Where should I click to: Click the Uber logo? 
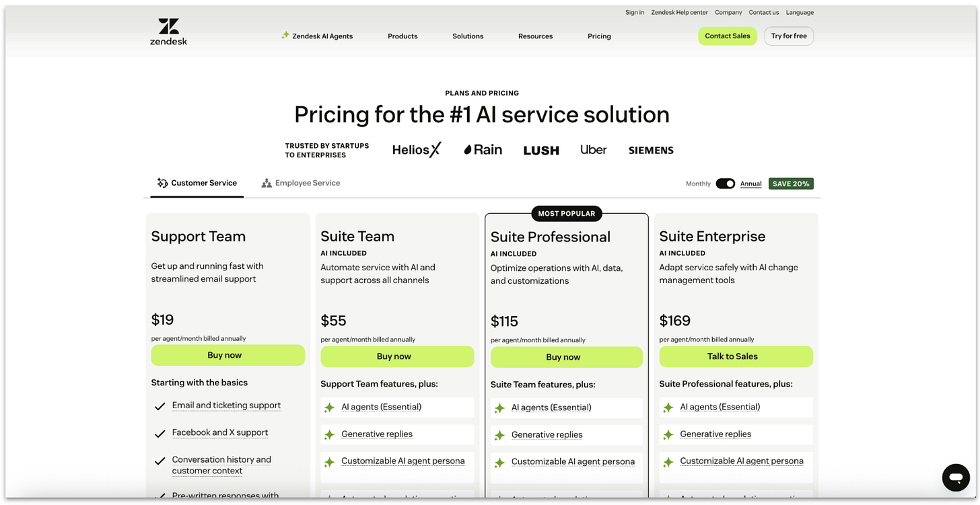point(594,149)
